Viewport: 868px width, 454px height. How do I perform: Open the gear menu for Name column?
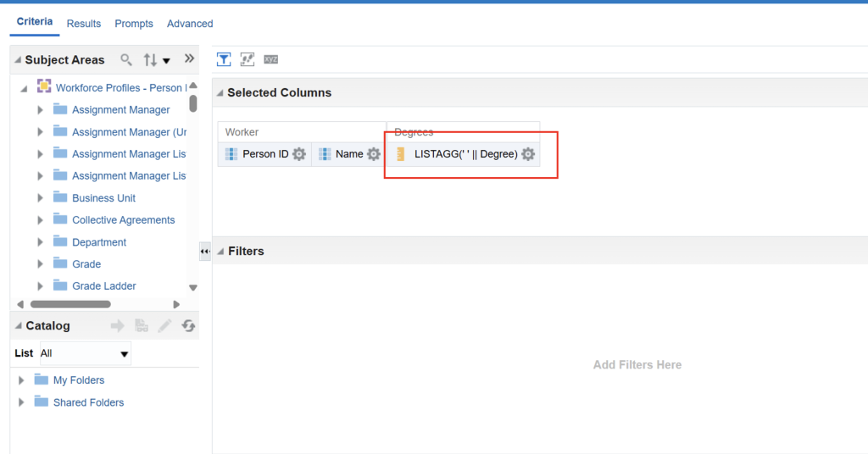[x=374, y=154]
